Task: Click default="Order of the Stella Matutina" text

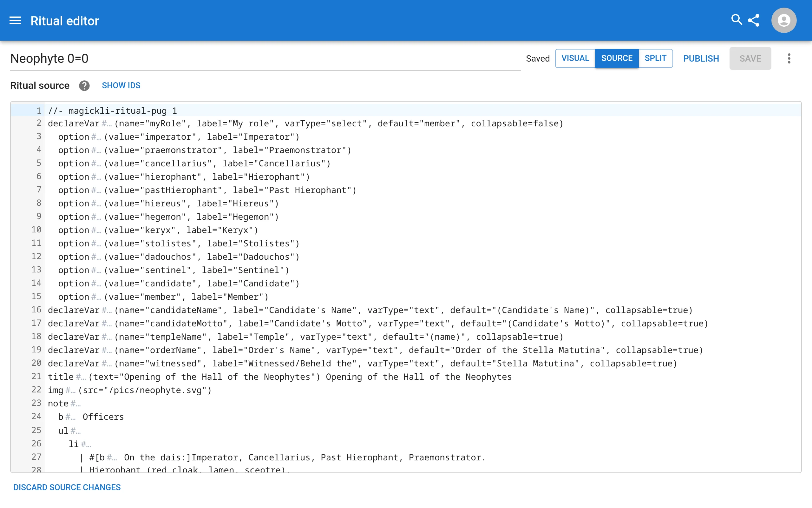Action: click(507, 351)
